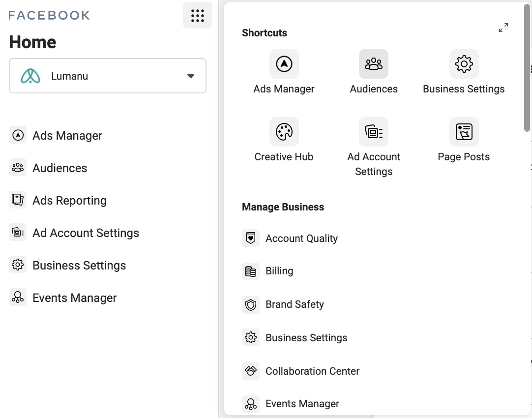The height and width of the screenshot is (418, 532).
Task: Select Ads Manager text in left sidebar
Action: (x=67, y=135)
